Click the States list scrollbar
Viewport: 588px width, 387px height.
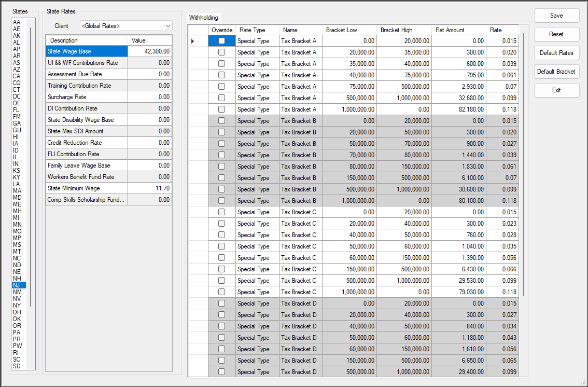[x=31, y=167]
